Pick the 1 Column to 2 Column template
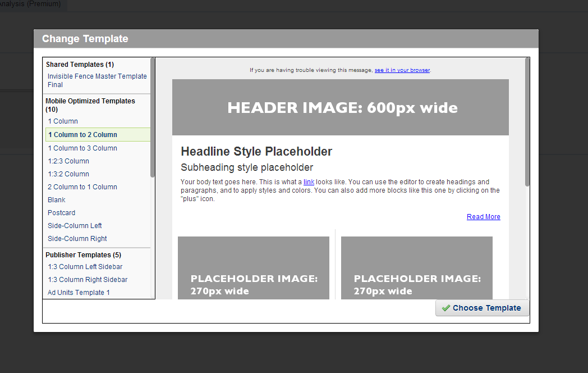Screen dimensions: 588x373 click(x=82, y=135)
